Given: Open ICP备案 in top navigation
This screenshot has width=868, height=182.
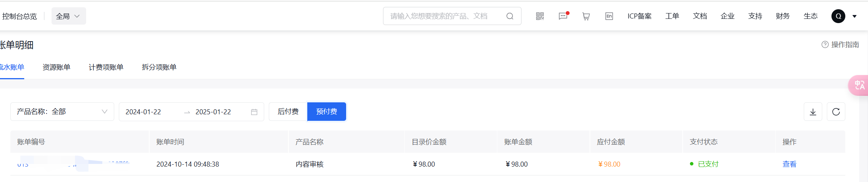Looking at the screenshot, I should (x=640, y=16).
